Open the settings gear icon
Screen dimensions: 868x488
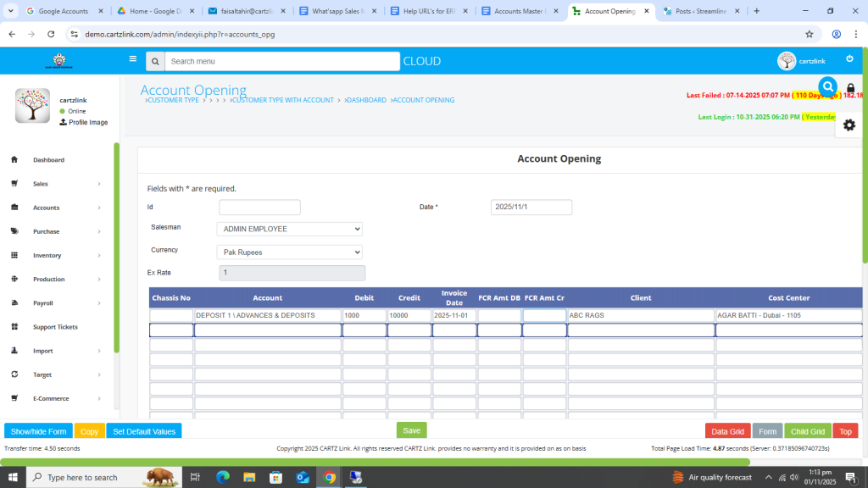point(849,125)
